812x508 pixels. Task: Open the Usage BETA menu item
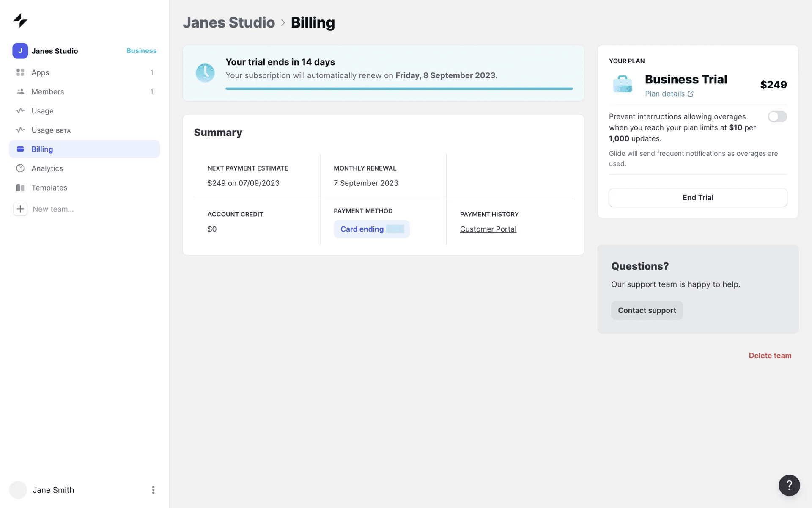[51, 130]
